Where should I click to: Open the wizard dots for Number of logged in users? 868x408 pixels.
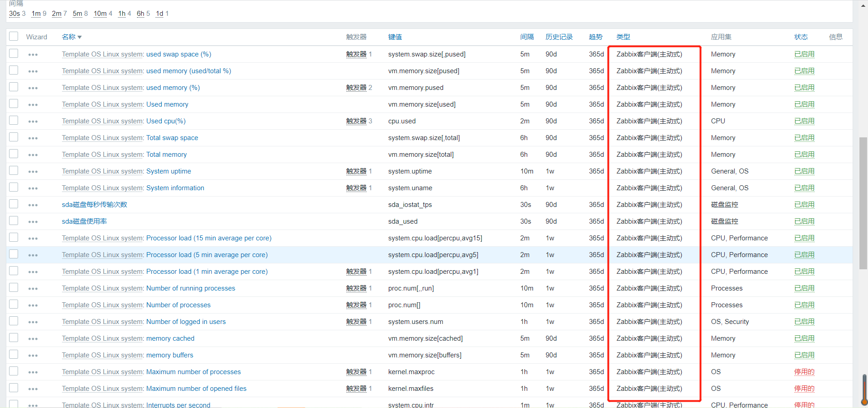[33, 322]
